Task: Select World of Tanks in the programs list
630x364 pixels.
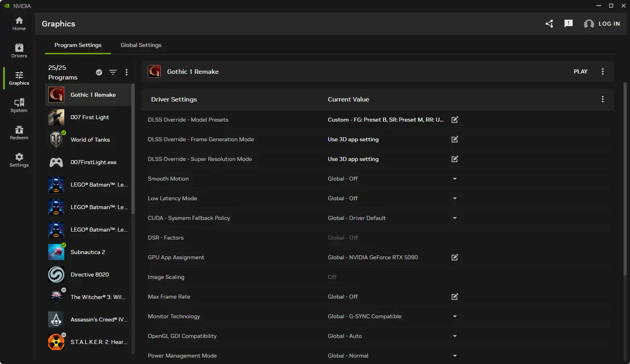Action: [x=88, y=140]
